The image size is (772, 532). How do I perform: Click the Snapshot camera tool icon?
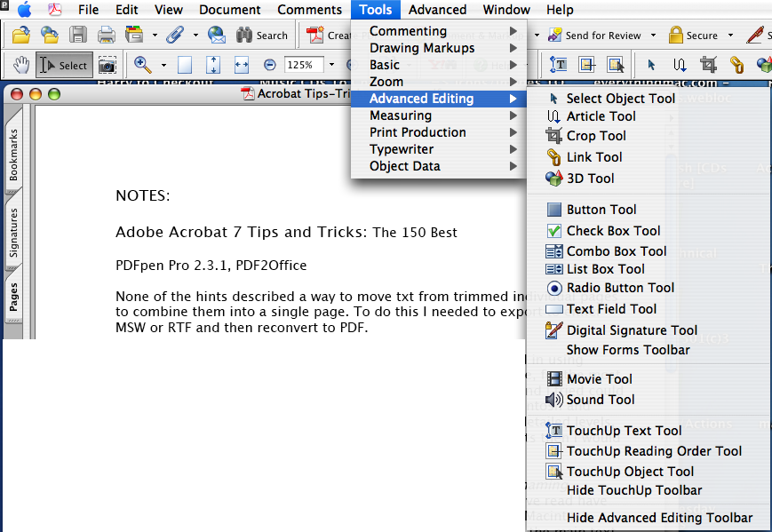click(x=107, y=65)
